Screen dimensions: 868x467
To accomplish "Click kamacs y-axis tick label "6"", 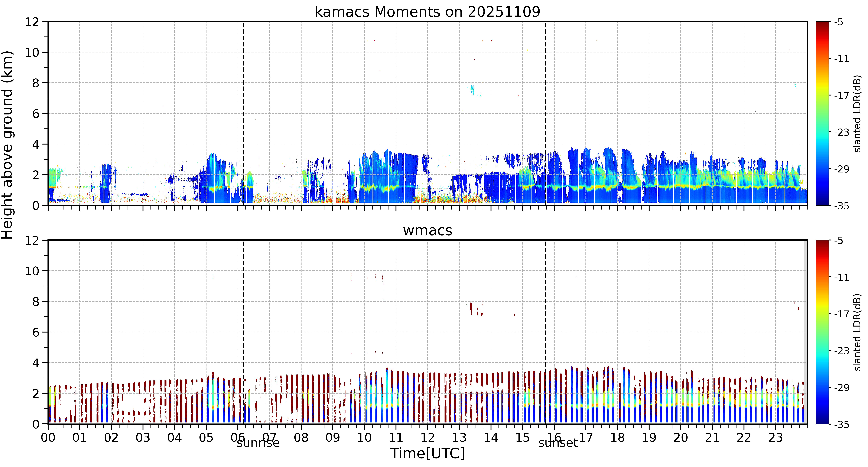I will point(36,114).
